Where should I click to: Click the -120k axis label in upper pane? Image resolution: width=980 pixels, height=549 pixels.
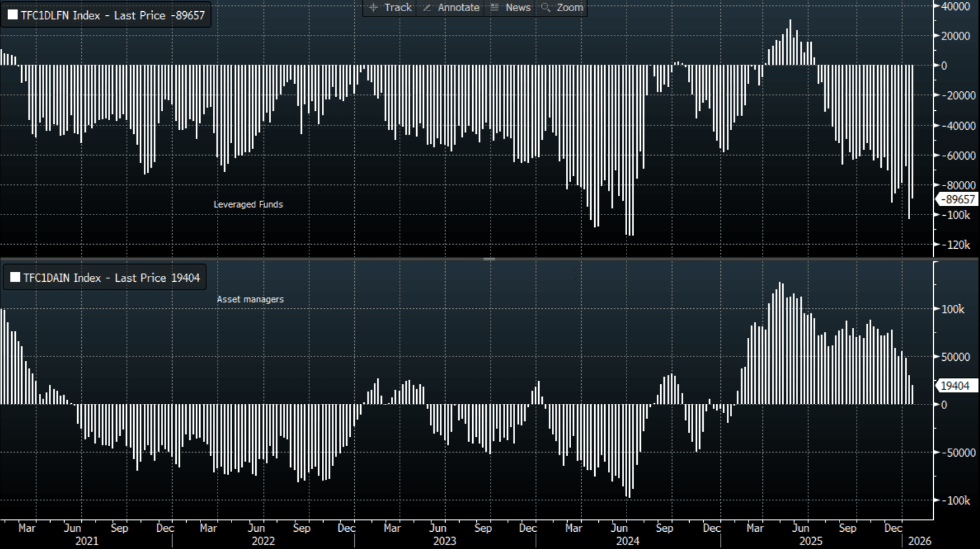[x=958, y=245]
